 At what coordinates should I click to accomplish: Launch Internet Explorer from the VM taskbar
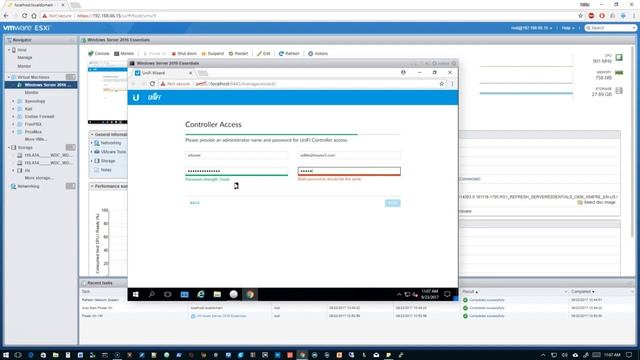tap(201, 294)
